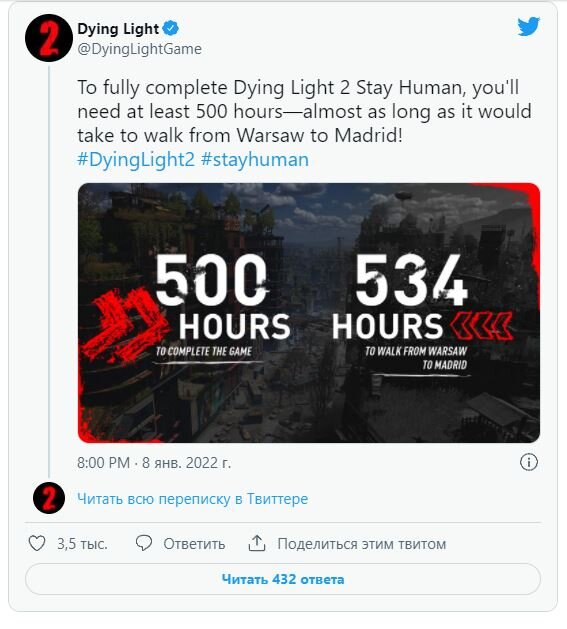Click the tweet body text
Viewport: 567px width, 629px height.
(304, 111)
